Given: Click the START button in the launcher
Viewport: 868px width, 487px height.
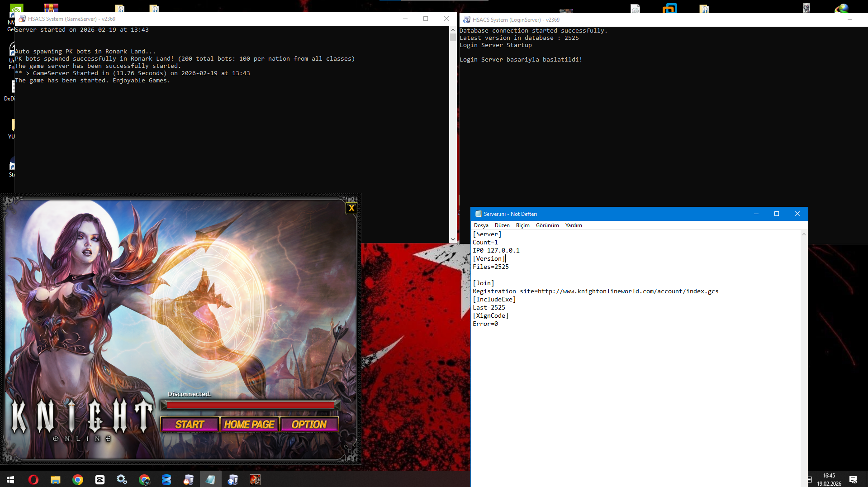Looking at the screenshot, I should [x=190, y=425].
